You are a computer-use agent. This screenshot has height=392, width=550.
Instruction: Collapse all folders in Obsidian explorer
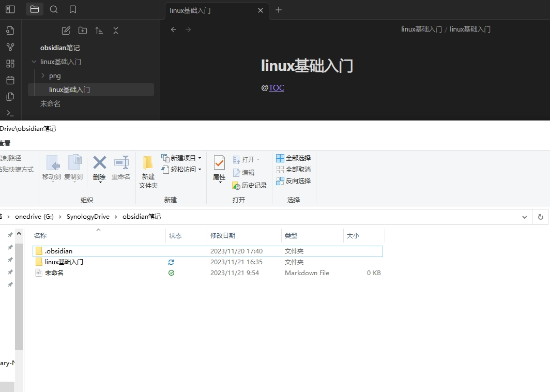(116, 31)
